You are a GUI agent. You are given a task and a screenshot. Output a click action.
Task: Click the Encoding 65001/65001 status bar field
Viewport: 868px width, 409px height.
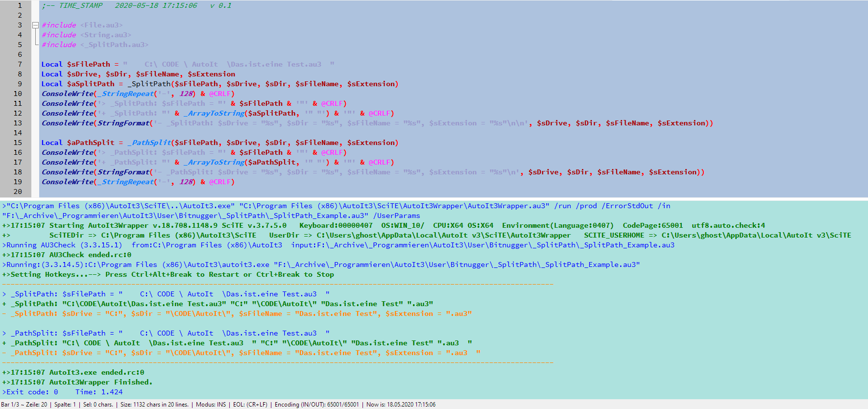pos(316,405)
